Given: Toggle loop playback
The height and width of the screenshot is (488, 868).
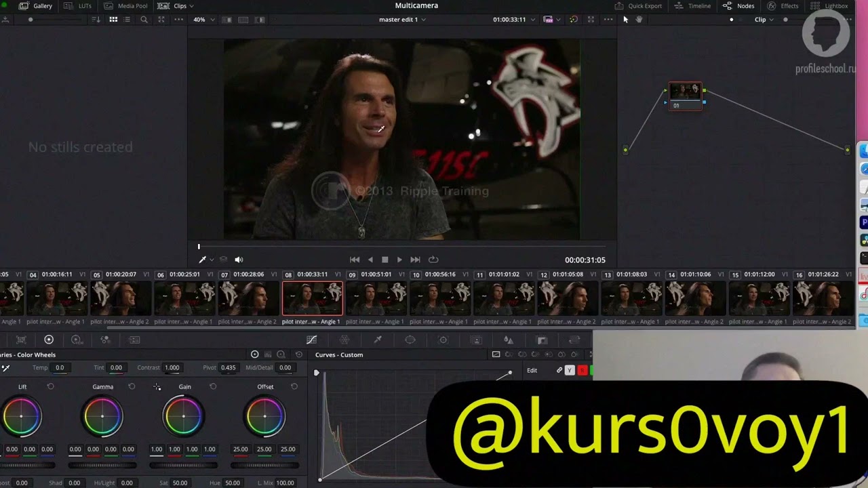Looking at the screenshot, I should pos(433,260).
